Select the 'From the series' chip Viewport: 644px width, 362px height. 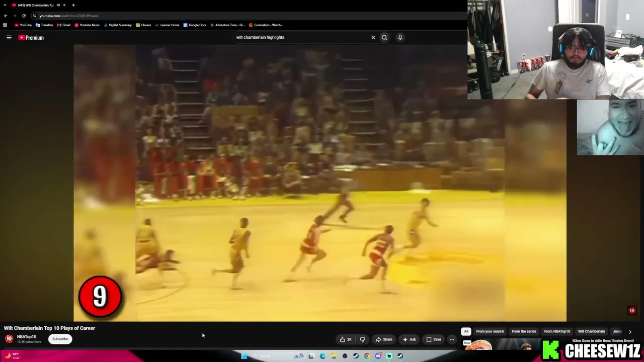pyautogui.click(x=524, y=331)
